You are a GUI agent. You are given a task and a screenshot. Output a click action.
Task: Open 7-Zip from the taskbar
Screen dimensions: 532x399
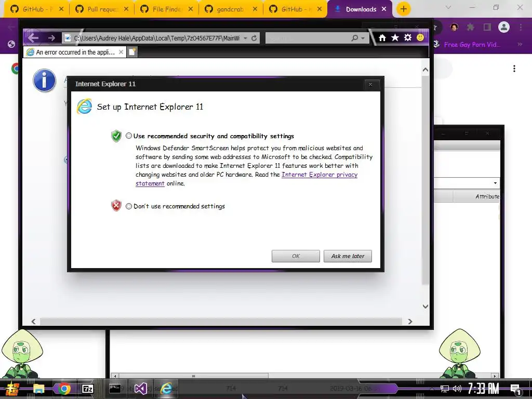click(x=87, y=389)
